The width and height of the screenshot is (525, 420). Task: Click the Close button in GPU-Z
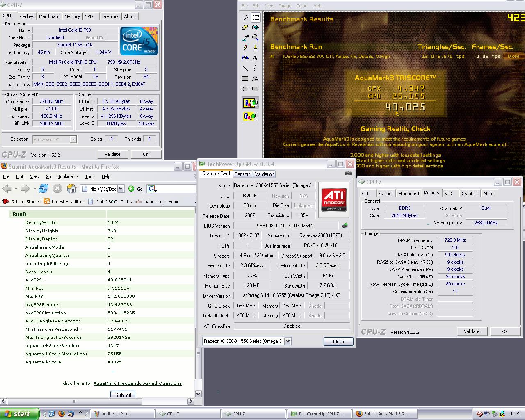coord(338,341)
